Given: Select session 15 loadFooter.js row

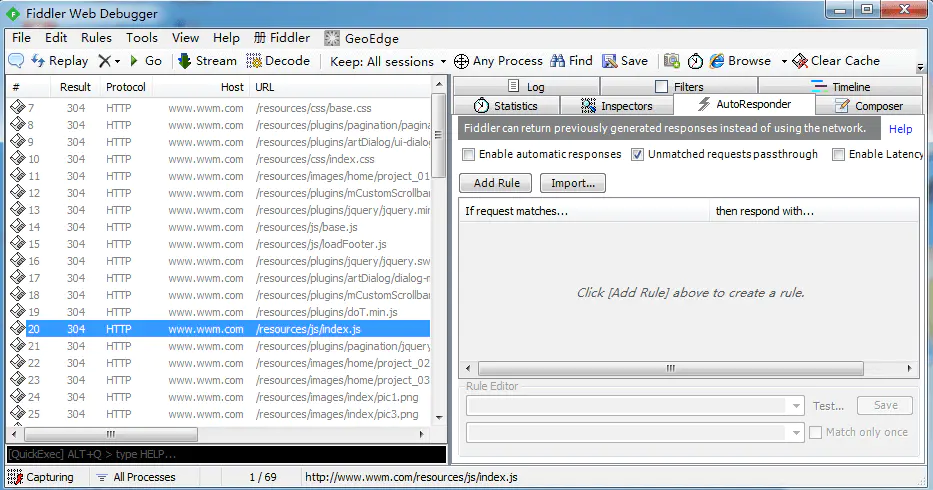Looking at the screenshot, I should tap(219, 244).
